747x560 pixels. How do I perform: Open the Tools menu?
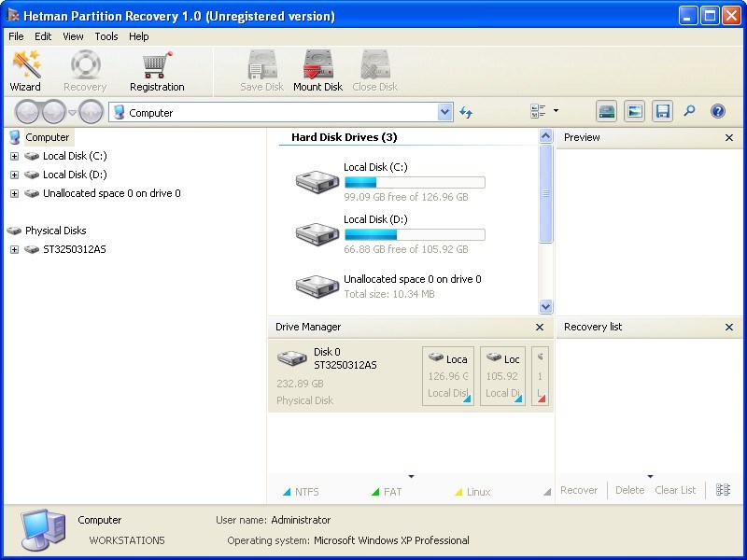coord(106,36)
